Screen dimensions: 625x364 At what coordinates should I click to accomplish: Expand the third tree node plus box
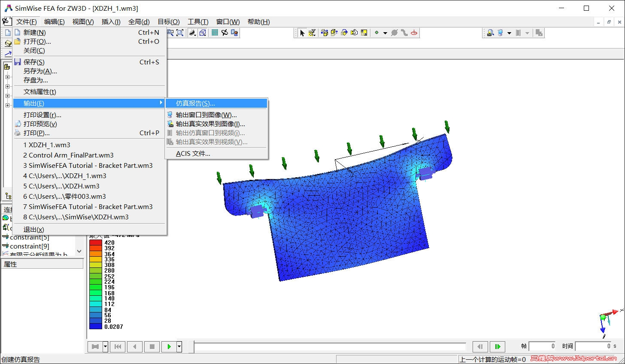click(x=7, y=96)
